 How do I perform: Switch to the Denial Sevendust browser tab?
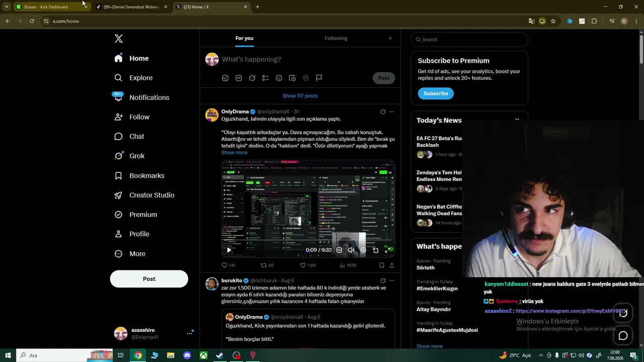(131, 7)
